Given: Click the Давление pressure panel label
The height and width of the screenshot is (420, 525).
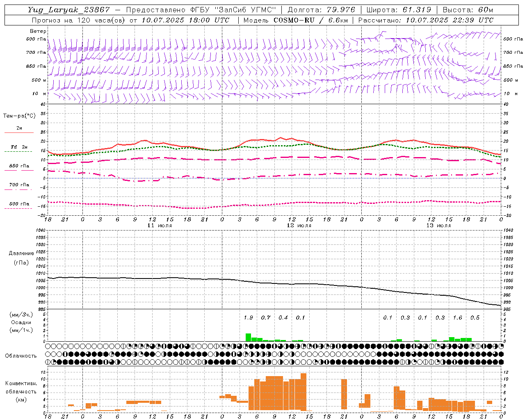Looking at the screenshot, I should click(21, 253).
